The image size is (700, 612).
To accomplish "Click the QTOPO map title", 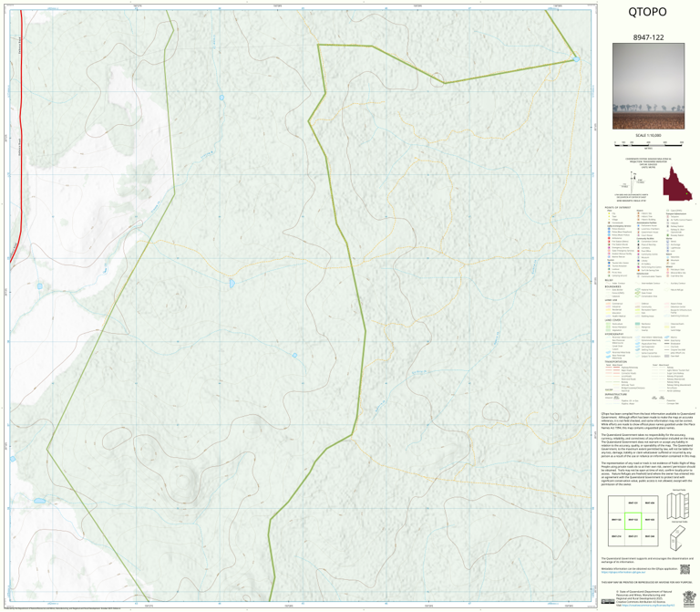I will click(x=647, y=12).
